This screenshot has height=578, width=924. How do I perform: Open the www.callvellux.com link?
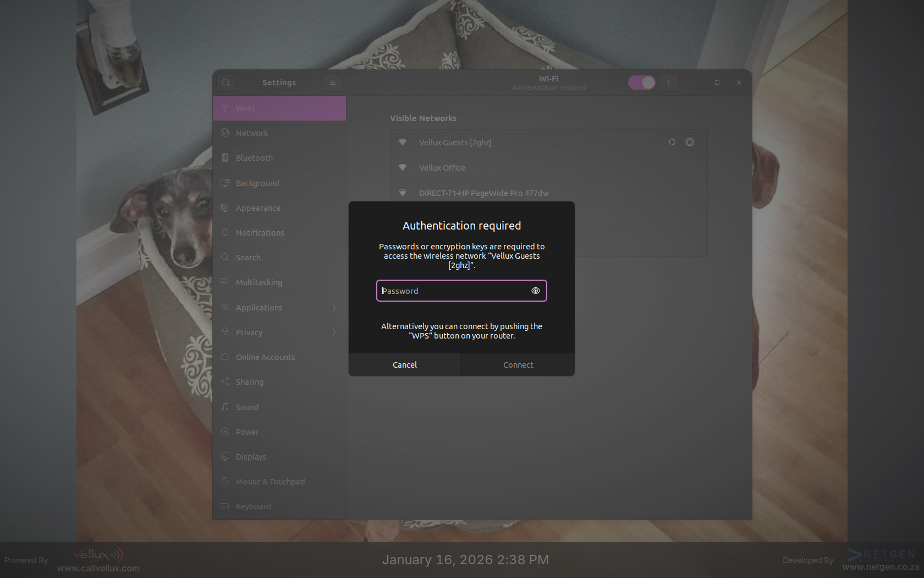(x=98, y=568)
